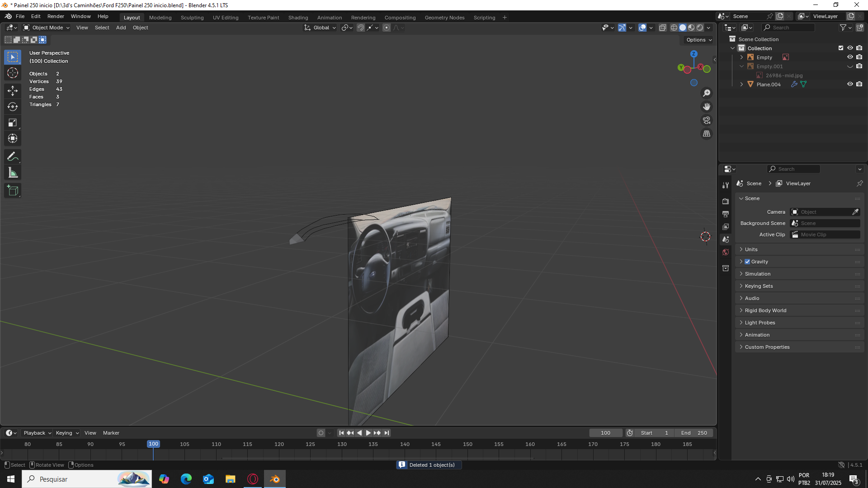The width and height of the screenshot is (868, 488).
Task: Open the Output properties tab
Action: click(x=726, y=214)
